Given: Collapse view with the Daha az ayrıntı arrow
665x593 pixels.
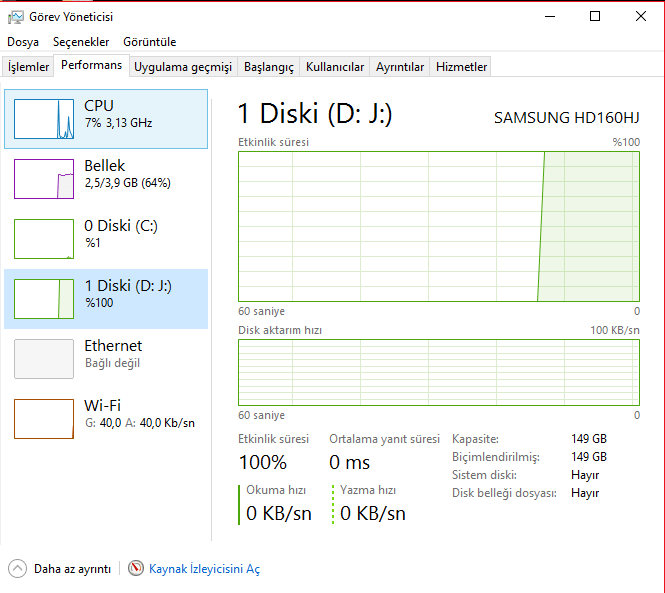Looking at the screenshot, I should point(17,568).
